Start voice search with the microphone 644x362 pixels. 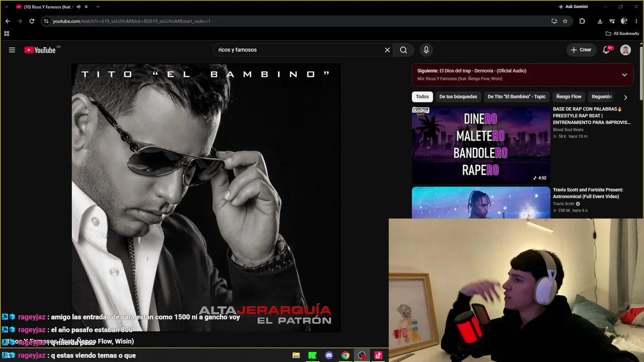click(x=426, y=50)
